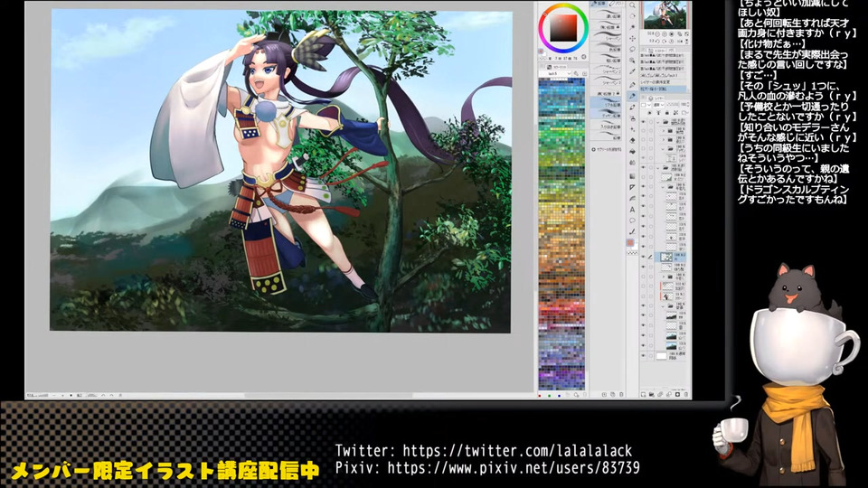Click selected layer's thumbnail

coord(666,257)
